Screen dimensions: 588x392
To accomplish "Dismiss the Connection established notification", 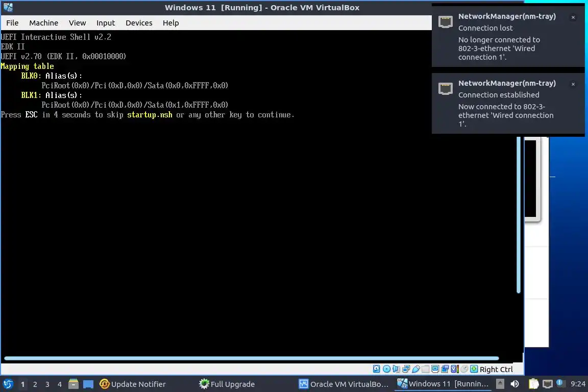I will pos(573,84).
